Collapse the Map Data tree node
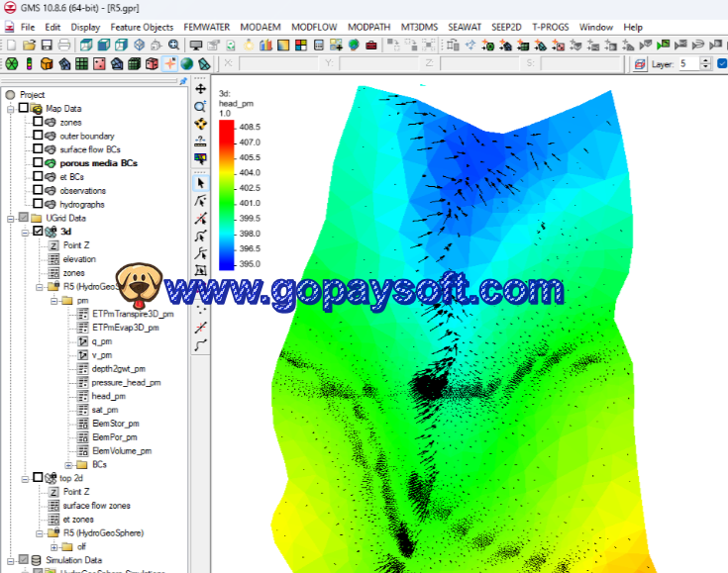 pyautogui.click(x=10, y=109)
